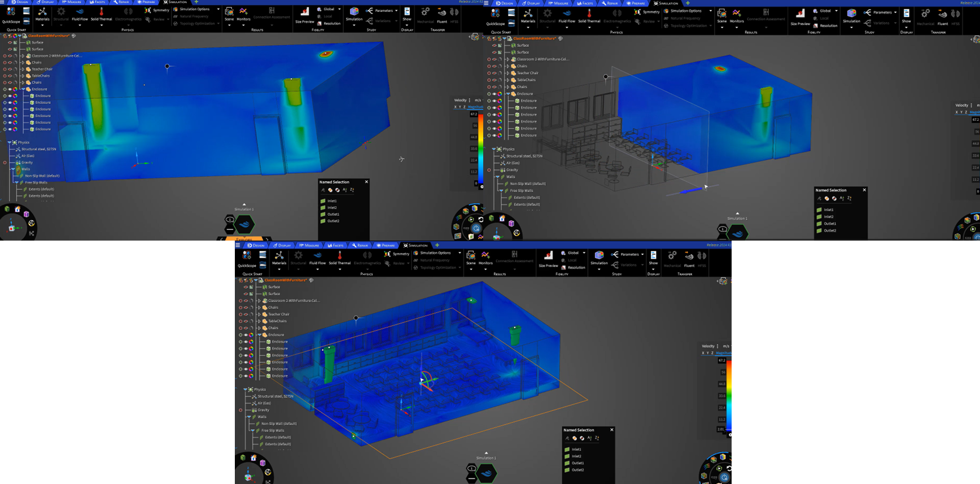Click fluid solver hexagon in bottom window
The width and height of the screenshot is (980, 484).
point(485,473)
